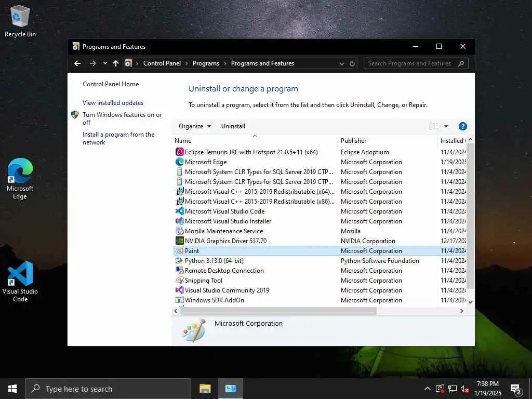Click the Refresh icon in address bar
This screenshot has height=399, width=532.
coord(352,63)
